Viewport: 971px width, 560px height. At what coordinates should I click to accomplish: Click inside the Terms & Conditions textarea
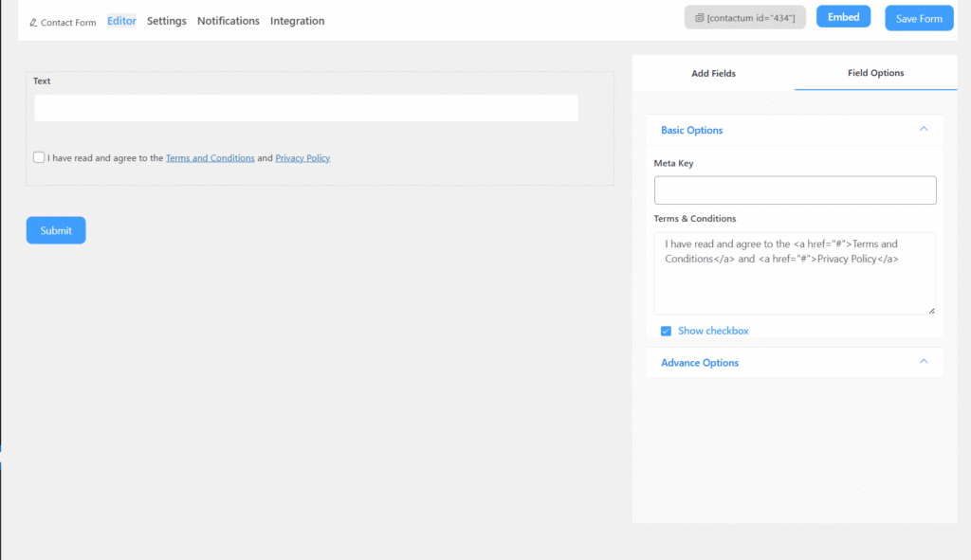tap(795, 284)
